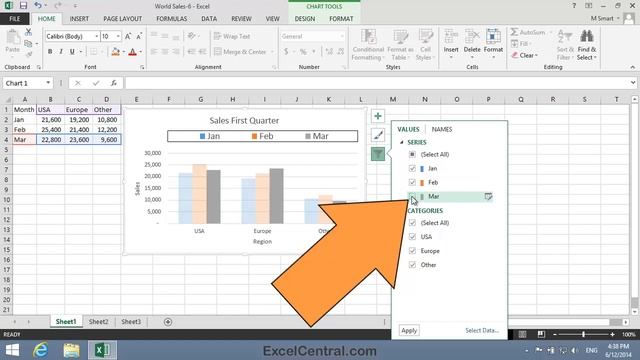Click the Excel Help question mark icon
This screenshot has width=640, height=360.
[574, 6]
